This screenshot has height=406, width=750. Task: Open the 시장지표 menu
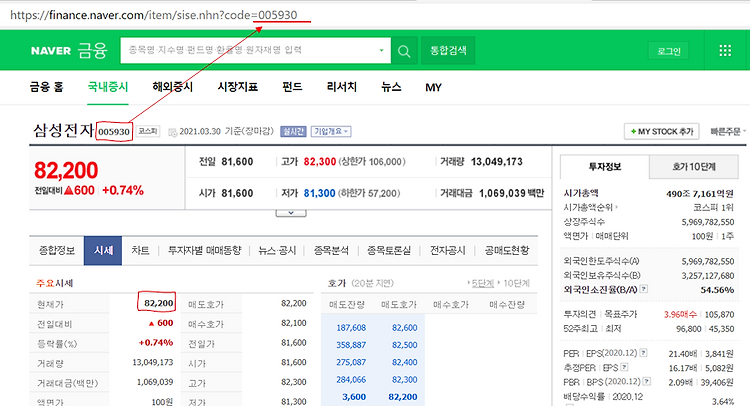[238, 87]
